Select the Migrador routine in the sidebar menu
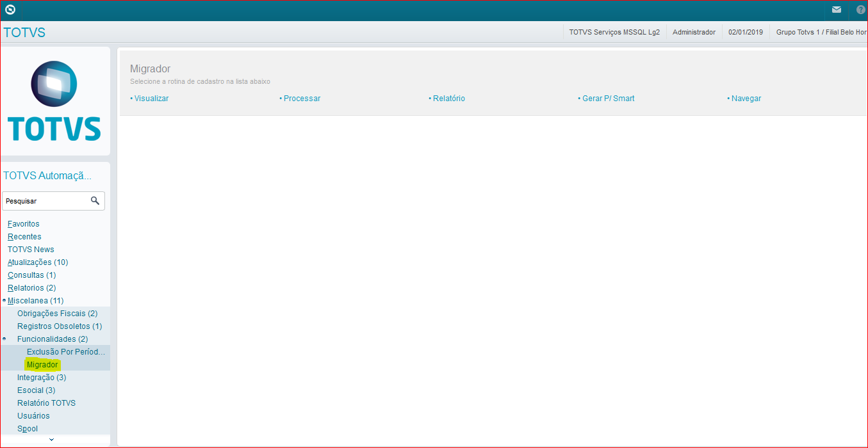This screenshot has height=448, width=868. coord(42,365)
